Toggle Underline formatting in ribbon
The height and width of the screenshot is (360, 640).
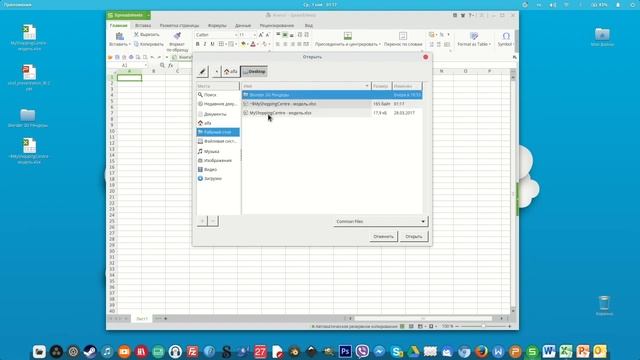(212, 44)
